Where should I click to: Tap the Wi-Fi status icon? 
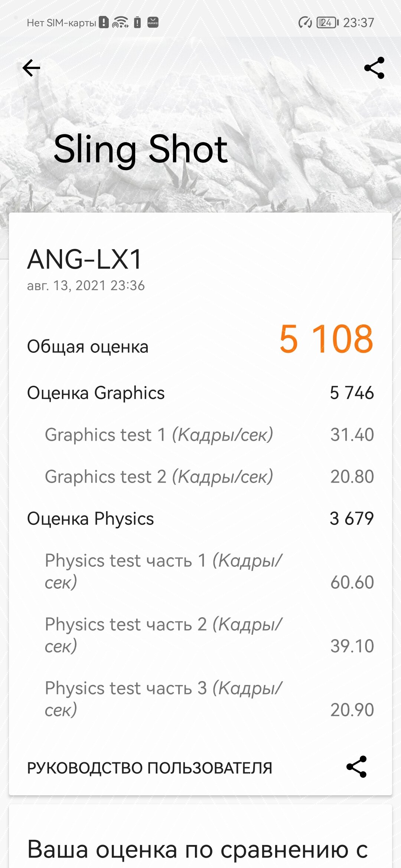[x=120, y=23]
